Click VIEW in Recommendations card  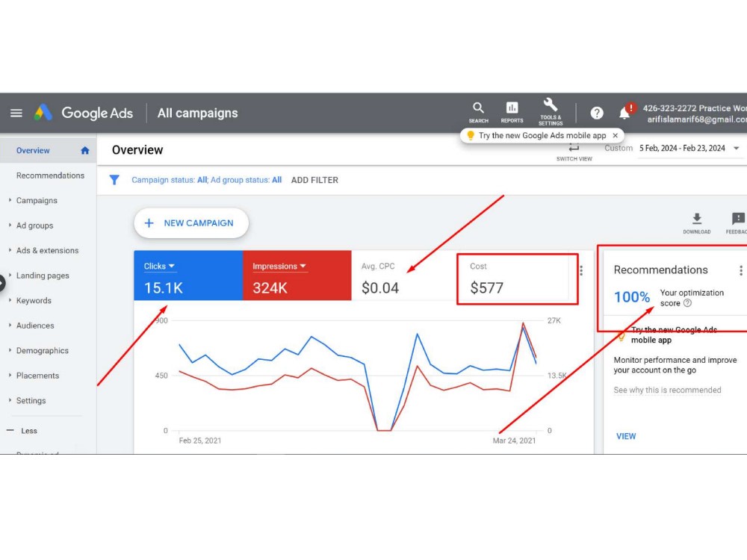pyautogui.click(x=625, y=436)
